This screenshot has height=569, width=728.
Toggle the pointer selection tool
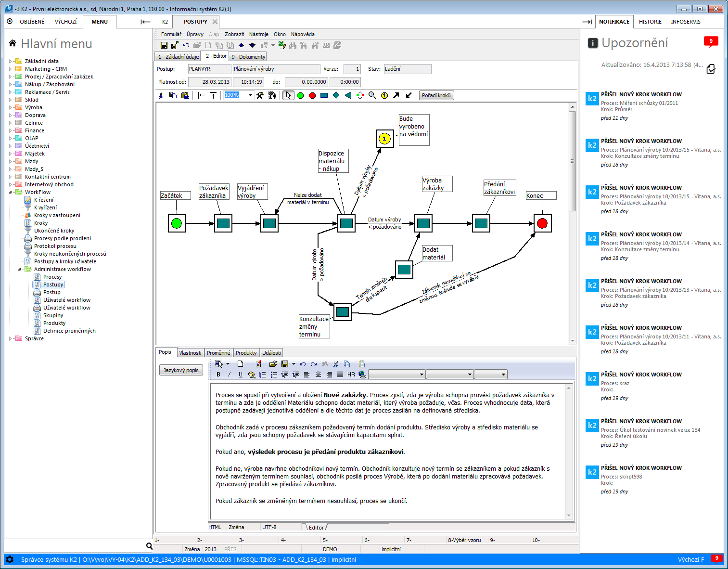288,95
